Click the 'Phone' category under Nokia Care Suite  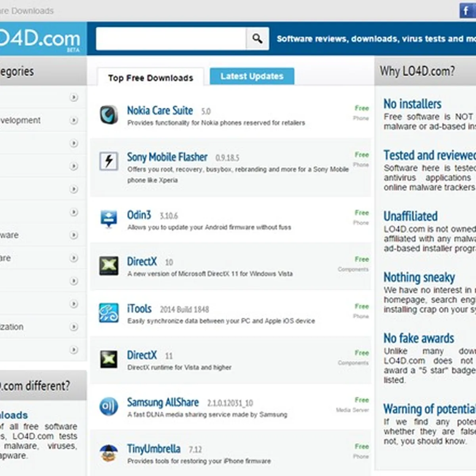point(361,118)
